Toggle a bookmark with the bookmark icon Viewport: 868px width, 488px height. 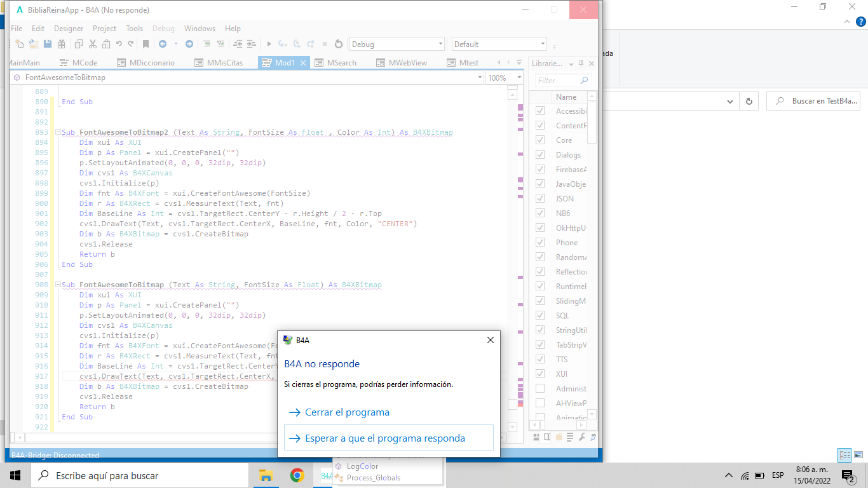[146, 44]
